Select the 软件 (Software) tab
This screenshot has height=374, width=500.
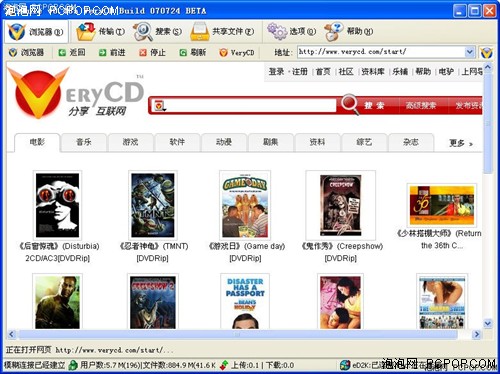click(177, 142)
